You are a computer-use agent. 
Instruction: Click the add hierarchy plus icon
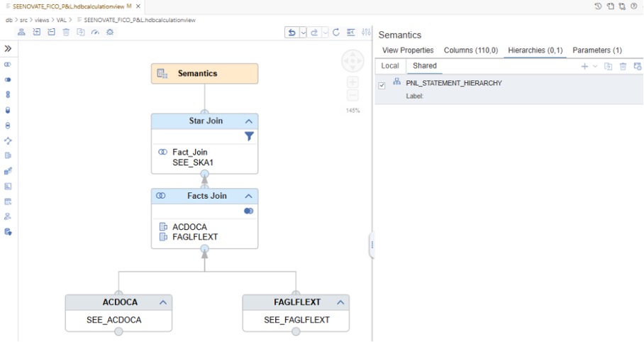pyautogui.click(x=584, y=66)
